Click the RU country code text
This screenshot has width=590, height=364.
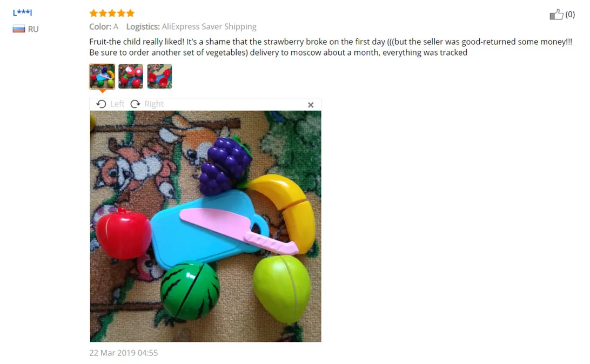point(33,29)
